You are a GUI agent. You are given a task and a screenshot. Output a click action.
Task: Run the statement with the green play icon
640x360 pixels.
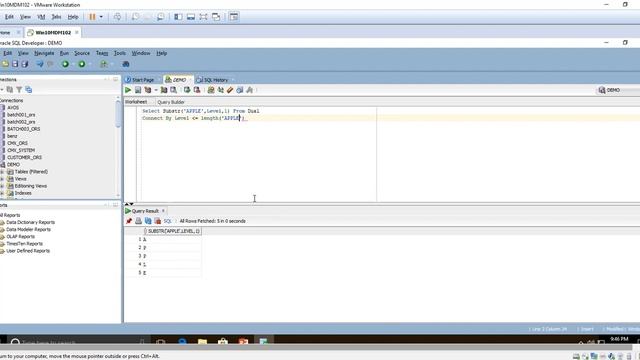click(128, 90)
